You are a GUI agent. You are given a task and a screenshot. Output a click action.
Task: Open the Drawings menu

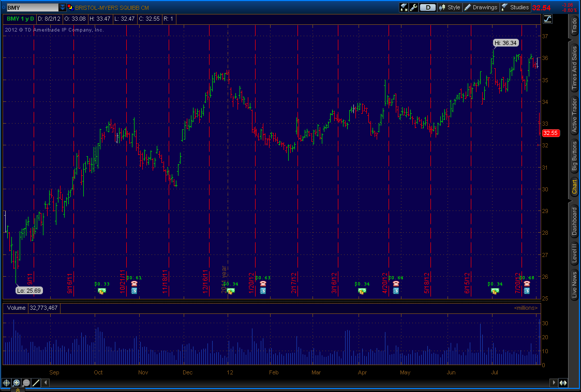(481, 7)
